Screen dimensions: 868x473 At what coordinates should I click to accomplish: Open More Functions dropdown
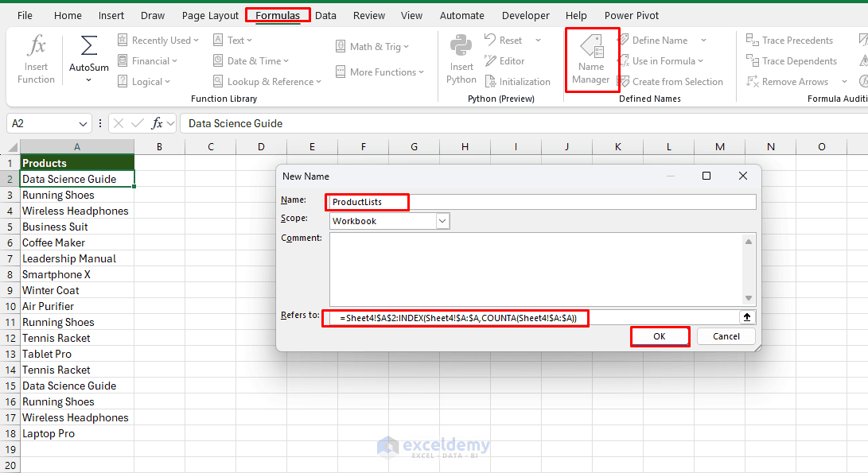click(380, 72)
